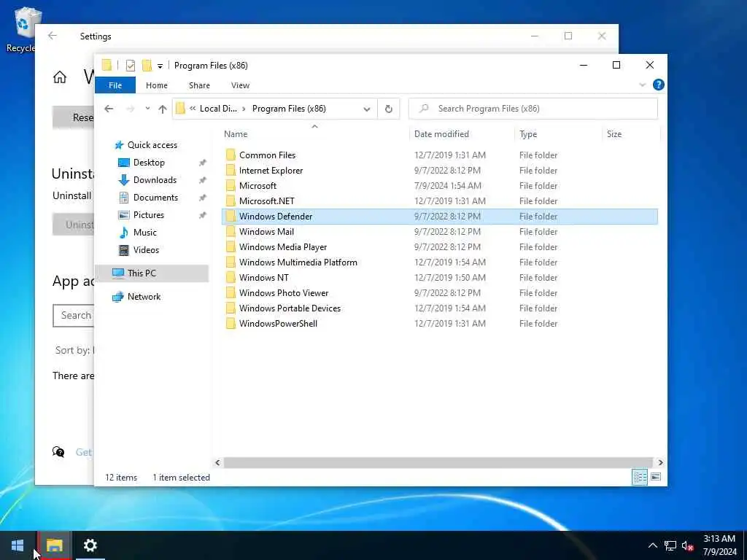Screen dimensions: 747x560
Task: Click scroll left arrow on horizontal scrollbar
Action: 217,462
